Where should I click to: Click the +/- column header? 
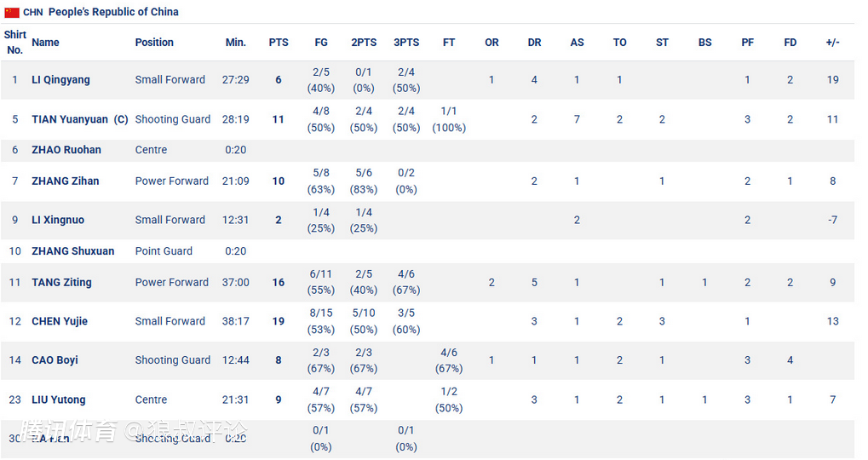click(832, 43)
